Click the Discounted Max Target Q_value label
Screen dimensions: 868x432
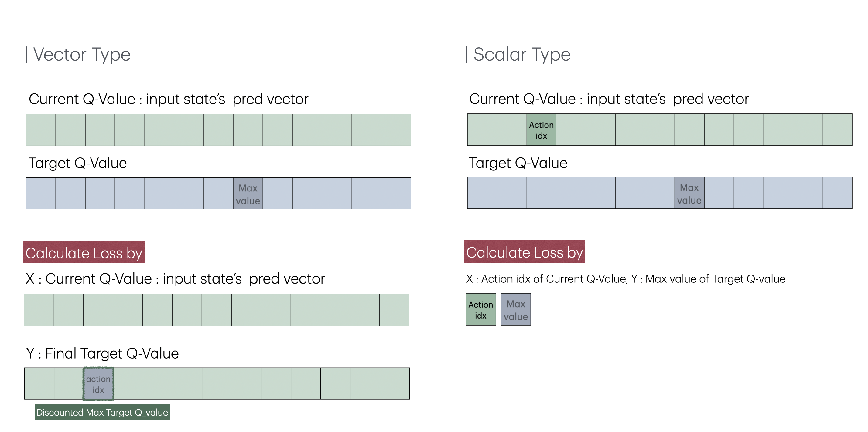coord(102,412)
